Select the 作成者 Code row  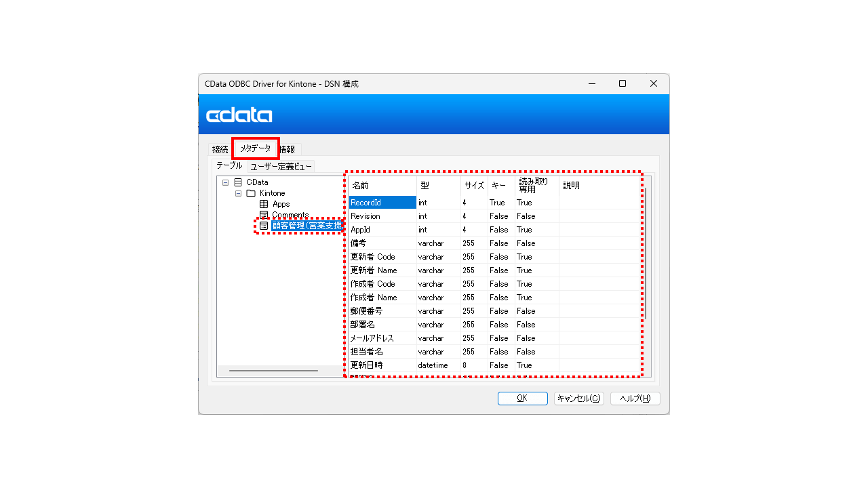coord(494,284)
